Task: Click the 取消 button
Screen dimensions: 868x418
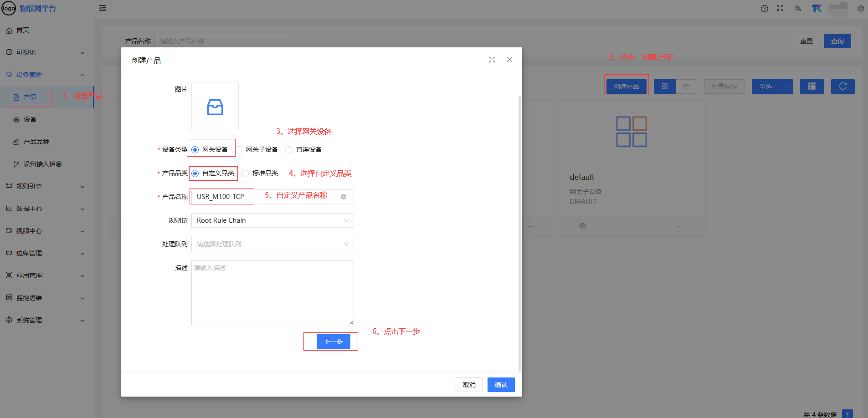Action: click(469, 385)
